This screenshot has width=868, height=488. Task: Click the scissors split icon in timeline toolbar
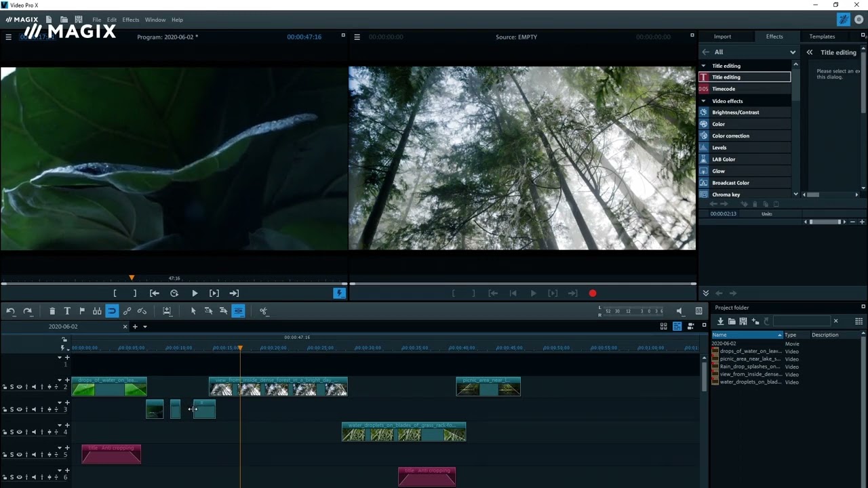coord(263,311)
